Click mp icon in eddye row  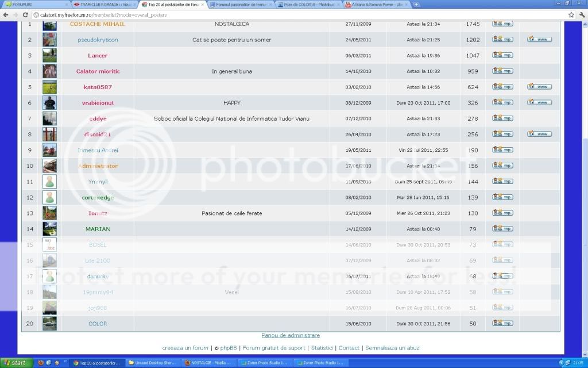[502, 118]
